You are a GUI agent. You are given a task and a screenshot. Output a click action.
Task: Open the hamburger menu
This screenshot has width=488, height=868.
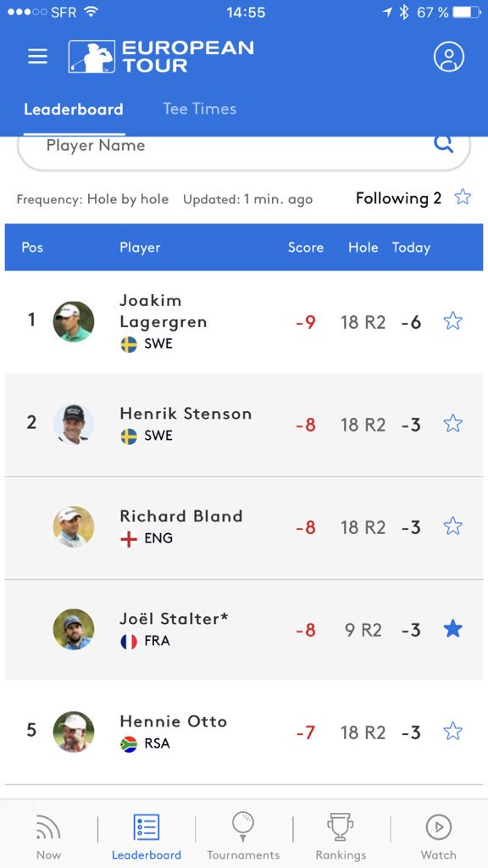(x=37, y=57)
